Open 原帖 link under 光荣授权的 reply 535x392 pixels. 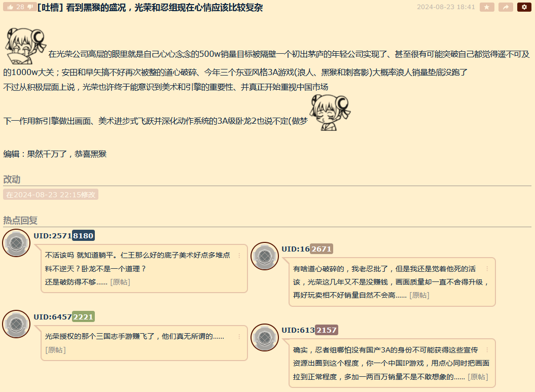coord(55,350)
